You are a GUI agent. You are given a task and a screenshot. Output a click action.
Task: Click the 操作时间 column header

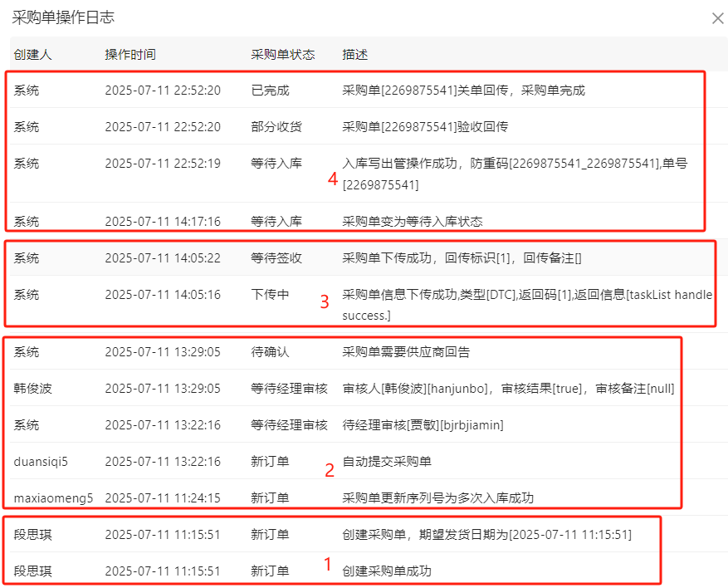point(130,55)
